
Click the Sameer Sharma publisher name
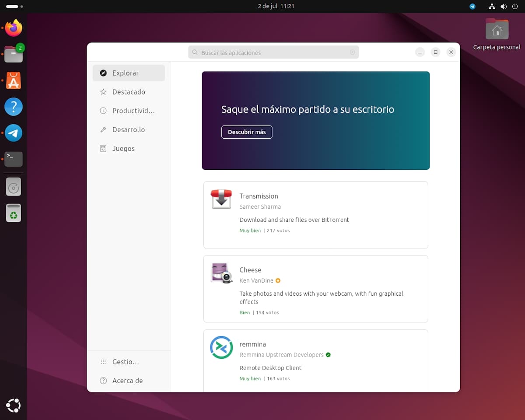tap(260, 206)
